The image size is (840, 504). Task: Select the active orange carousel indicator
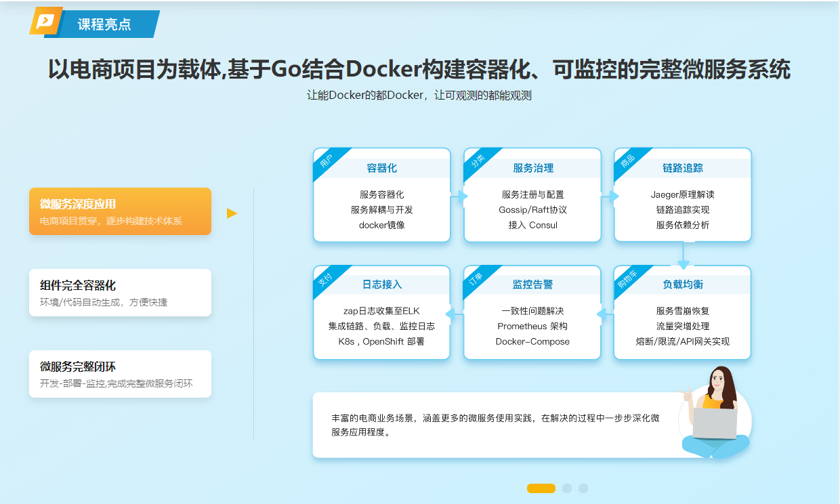[x=541, y=488]
